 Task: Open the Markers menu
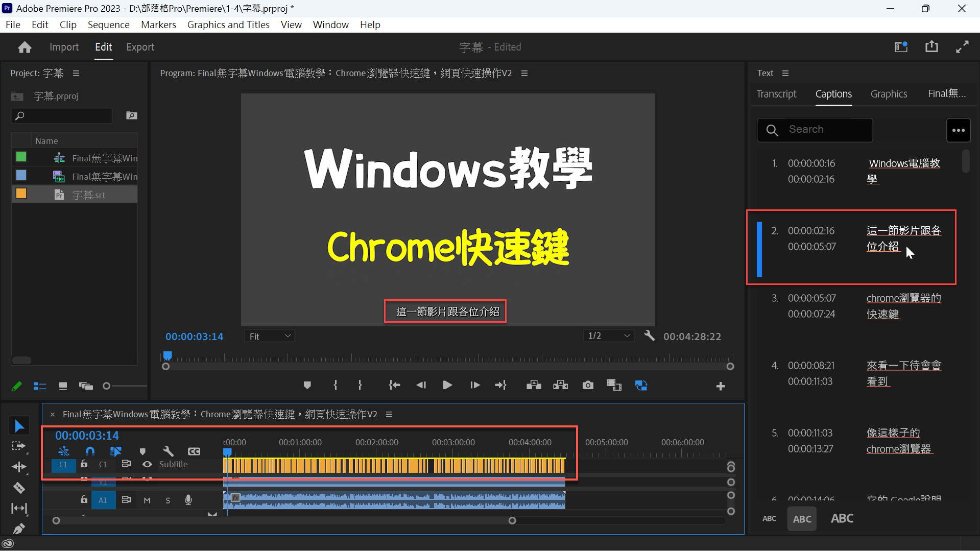click(158, 25)
